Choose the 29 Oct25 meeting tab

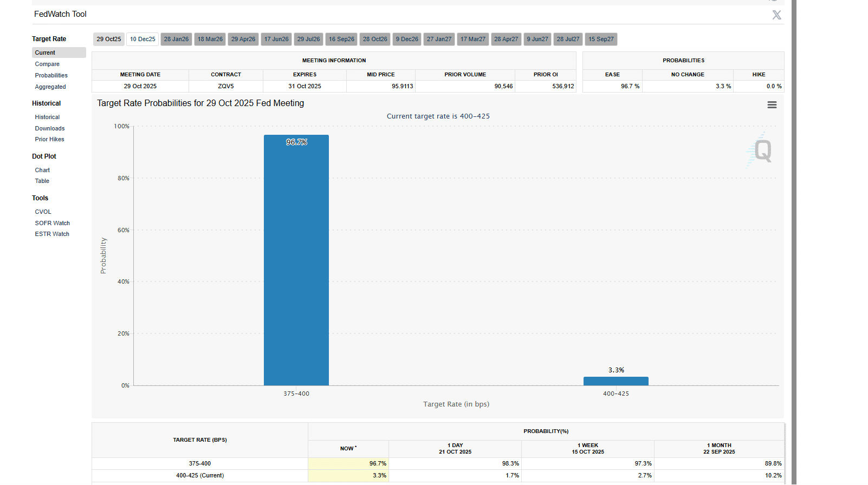click(x=109, y=40)
